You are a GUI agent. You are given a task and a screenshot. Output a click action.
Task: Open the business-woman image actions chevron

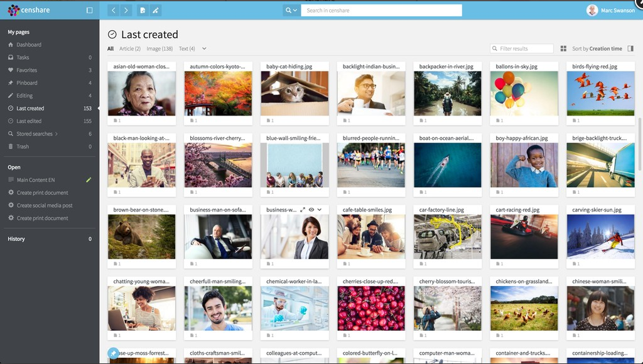click(320, 210)
